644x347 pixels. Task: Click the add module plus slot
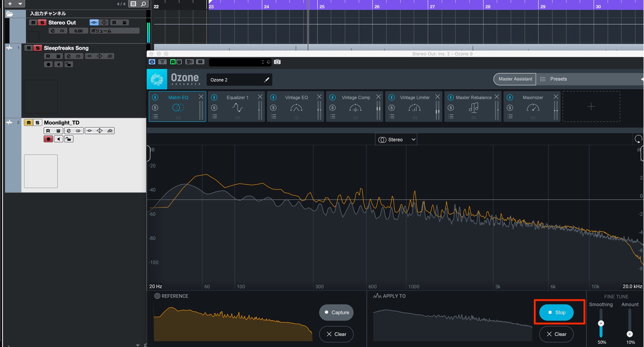[x=591, y=107]
